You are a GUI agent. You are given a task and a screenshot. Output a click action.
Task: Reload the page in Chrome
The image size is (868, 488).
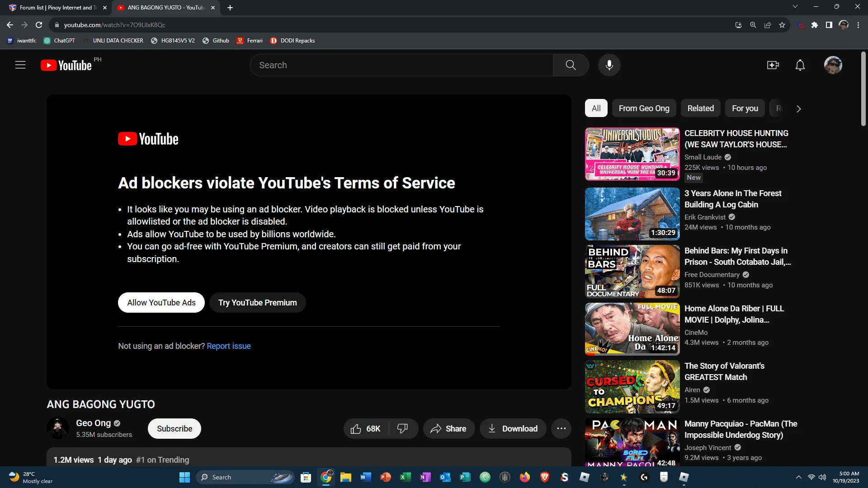[39, 25]
